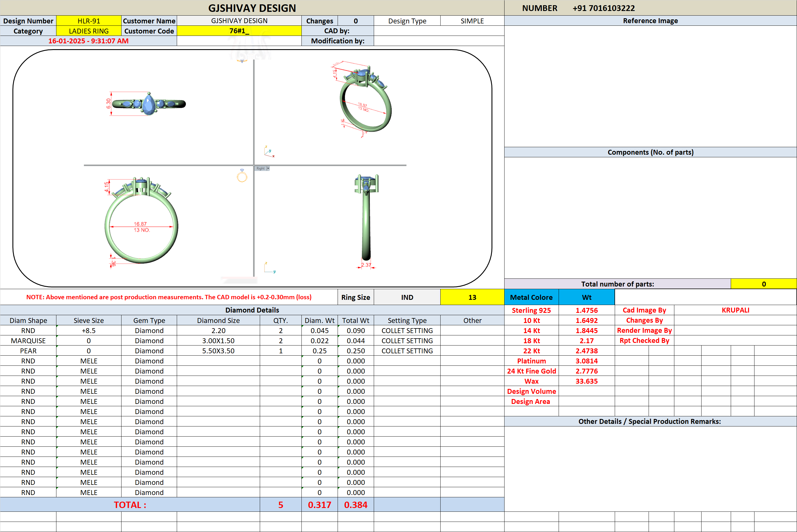797x532 pixels.
Task: Select the 0.045 diamond weight cell
Action: click(x=319, y=330)
